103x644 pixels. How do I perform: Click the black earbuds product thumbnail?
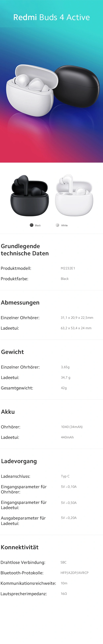click(30, 195)
